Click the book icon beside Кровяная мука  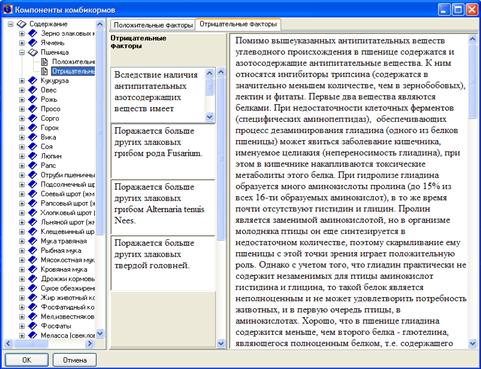pyautogui.click(x=32, y=269)
